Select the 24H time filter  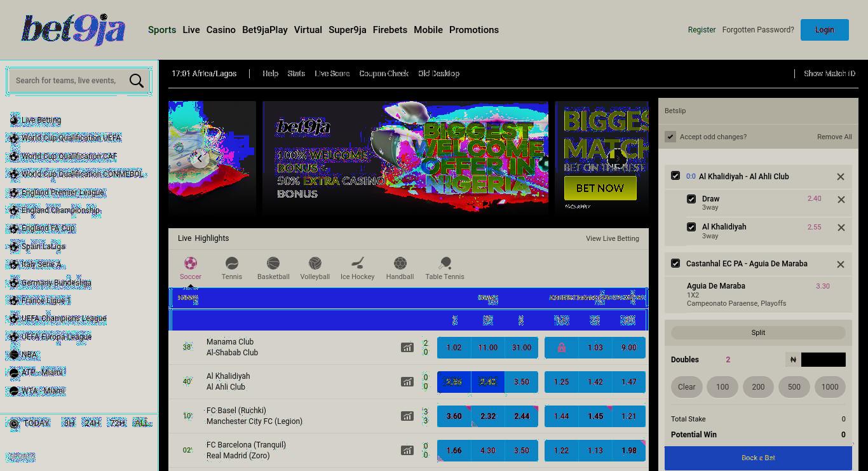point(92,423)
